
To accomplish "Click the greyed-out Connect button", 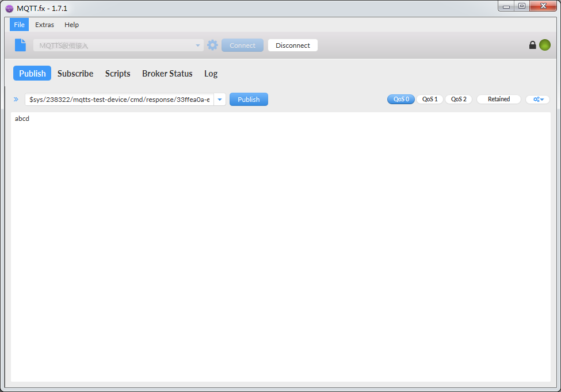I will [243, 45].
